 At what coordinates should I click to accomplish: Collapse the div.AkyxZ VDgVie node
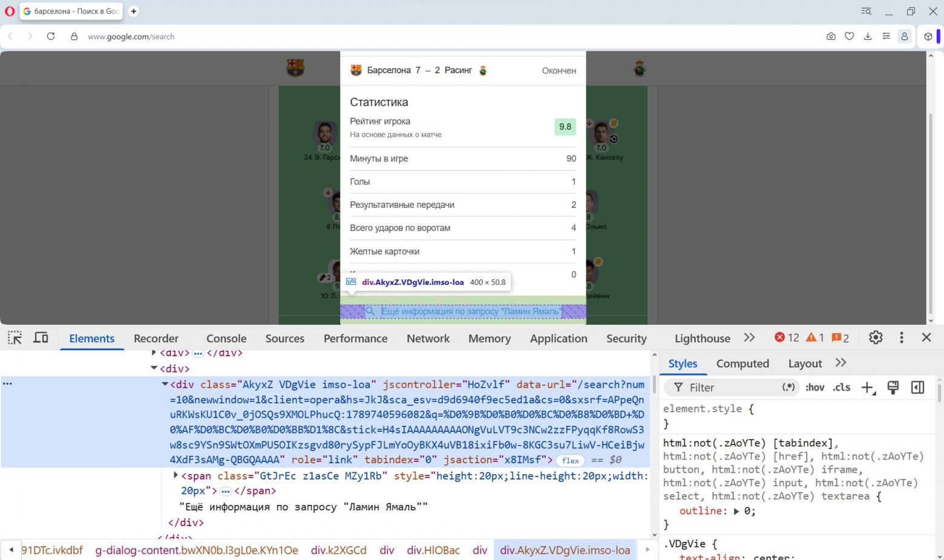[165, 384]
